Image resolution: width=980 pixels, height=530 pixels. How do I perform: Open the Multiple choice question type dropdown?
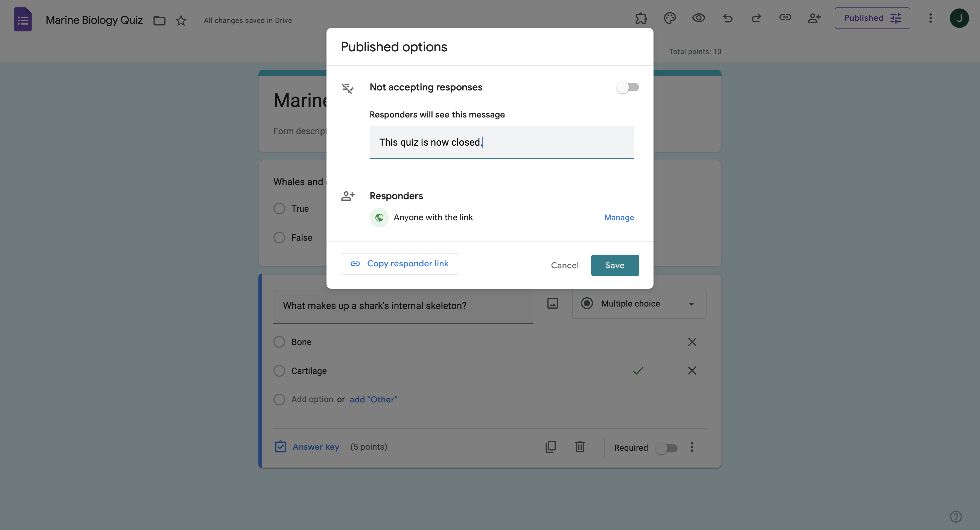[639, 304]
